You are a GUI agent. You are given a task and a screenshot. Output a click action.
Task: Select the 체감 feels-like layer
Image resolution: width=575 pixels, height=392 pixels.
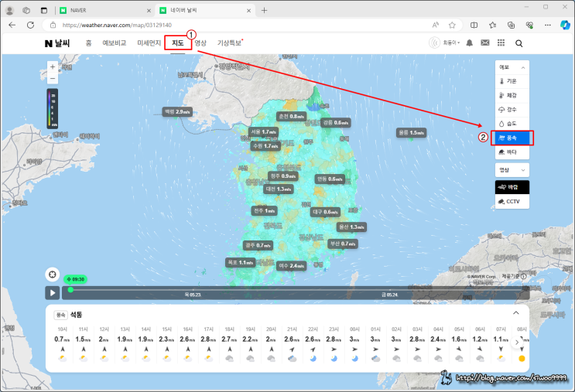point(512,95)
